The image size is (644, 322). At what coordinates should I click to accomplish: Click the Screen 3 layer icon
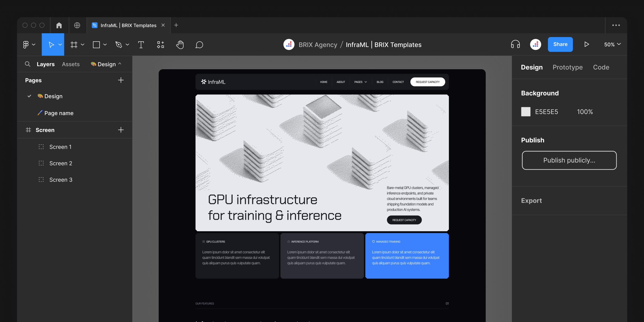click(41, 180)
